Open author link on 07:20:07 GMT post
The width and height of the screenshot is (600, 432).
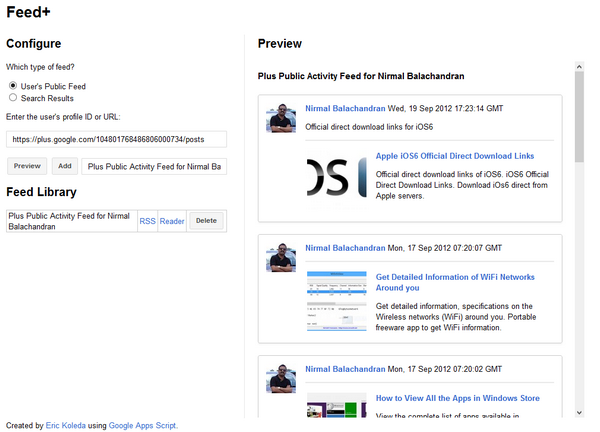345,248
